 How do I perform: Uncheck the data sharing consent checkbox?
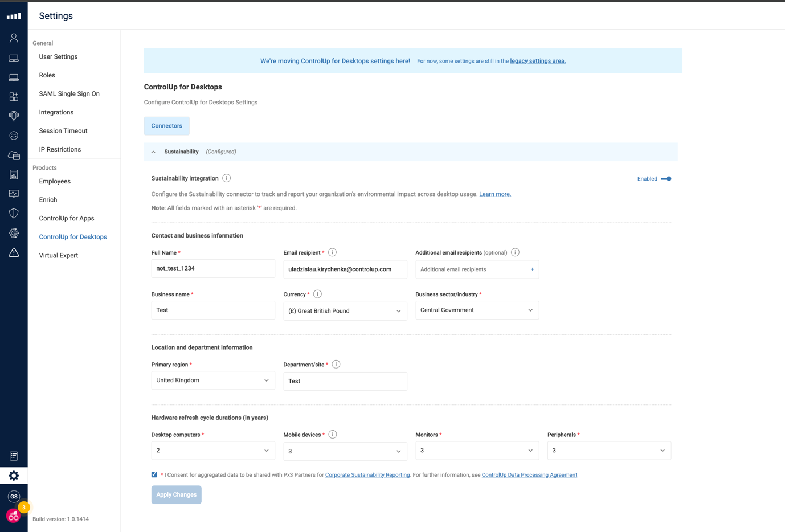(x=154, y=474)
